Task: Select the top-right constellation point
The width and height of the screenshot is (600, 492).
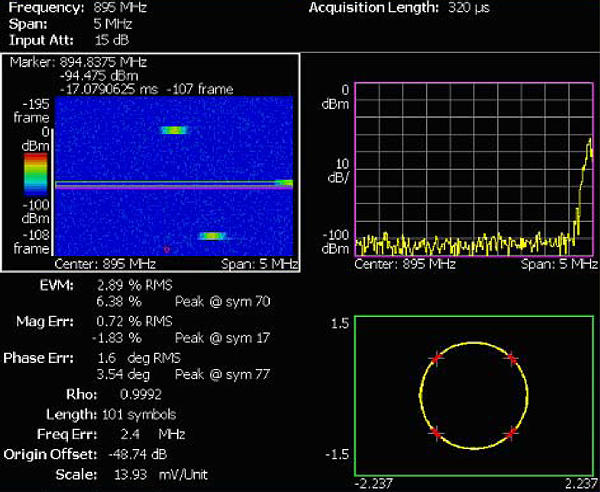Action: [x=511, y=358]
